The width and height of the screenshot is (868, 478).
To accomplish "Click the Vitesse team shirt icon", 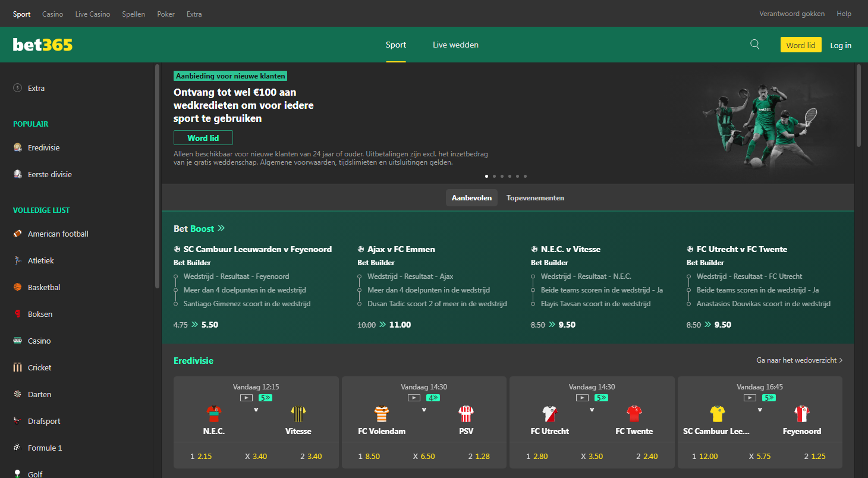I will click(x=298, y=414).
